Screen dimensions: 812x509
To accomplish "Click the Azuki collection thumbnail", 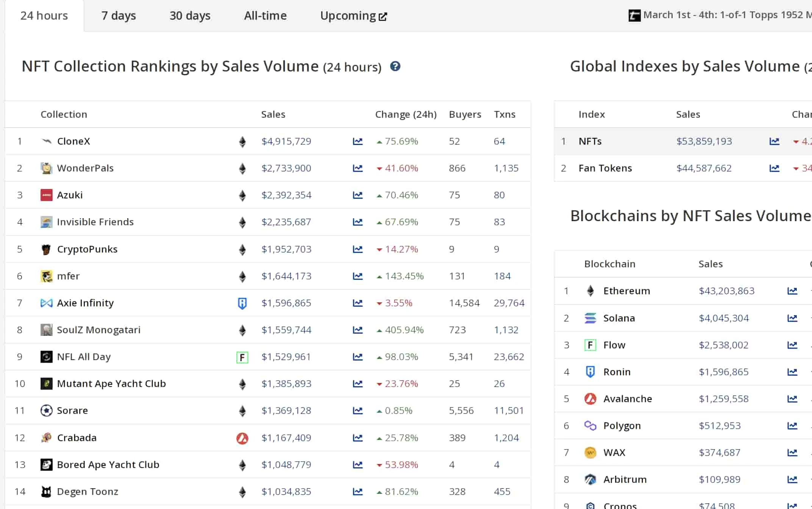I will (x=46, y=195).
